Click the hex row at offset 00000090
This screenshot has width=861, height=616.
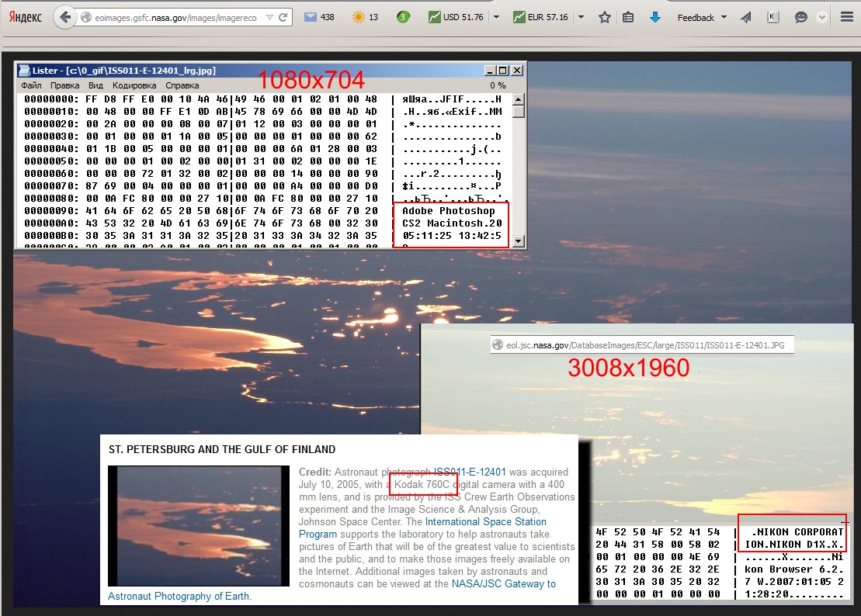coord(263,211)
